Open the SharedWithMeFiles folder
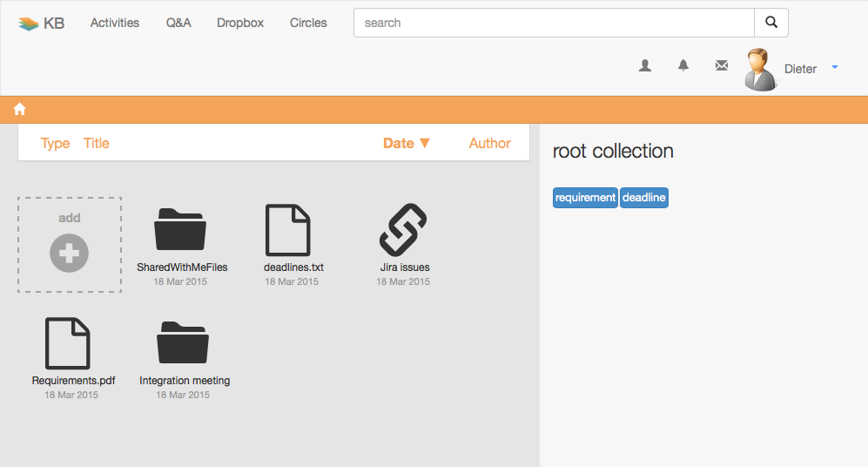Image resolution: width=868 pixels, height=467 pixels. pos(180,229)
